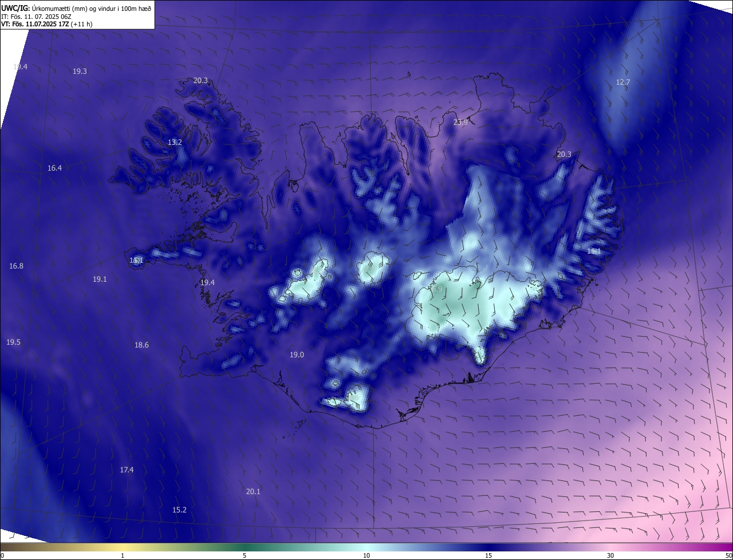Click the 19.1 value label
The height and width of the screenshot is (560, 733).
pos(100,279)
